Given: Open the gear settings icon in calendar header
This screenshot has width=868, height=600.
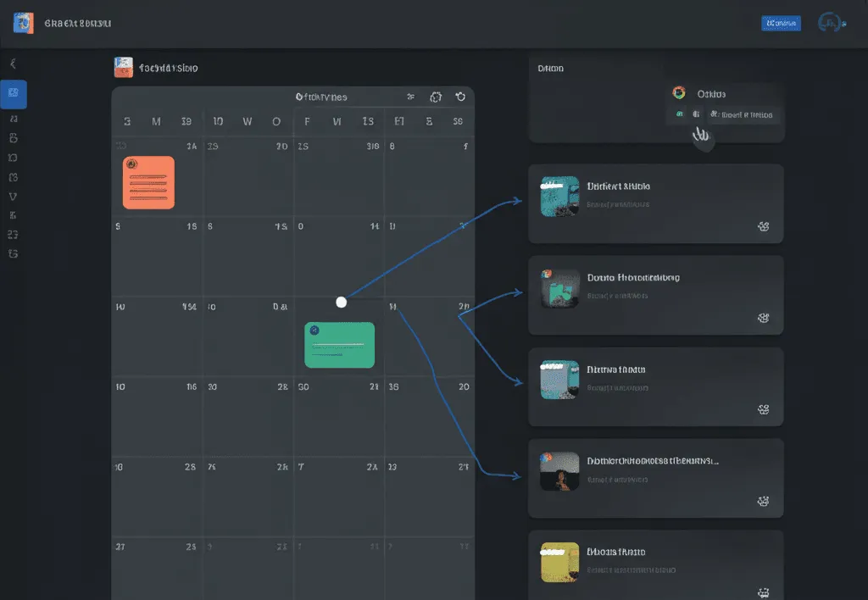Looking at the screenshot, I should tap(437, 97).
